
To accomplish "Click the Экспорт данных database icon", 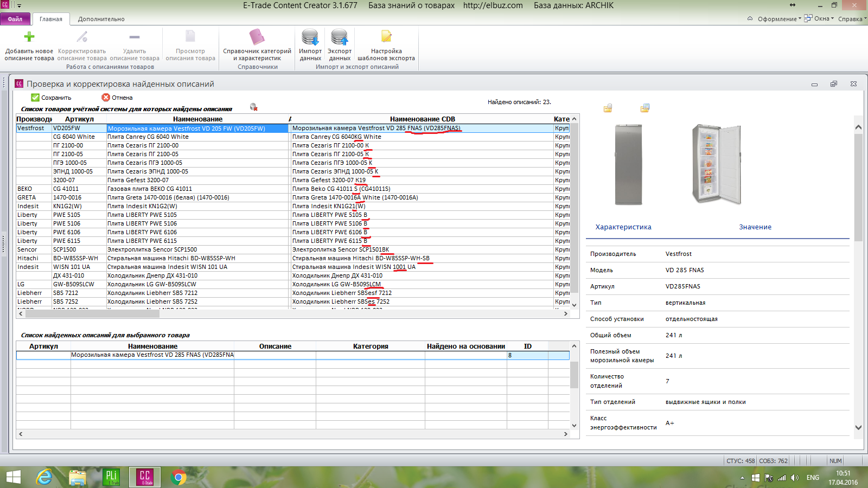I will pos(340,37).
